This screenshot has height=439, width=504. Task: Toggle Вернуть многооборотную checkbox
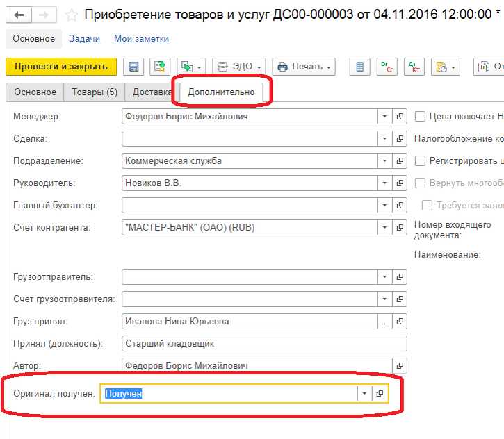[x=420, y=183]
